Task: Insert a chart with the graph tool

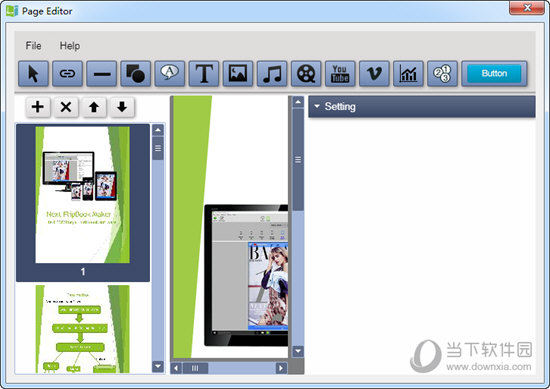Action: [x=408, y=74]
